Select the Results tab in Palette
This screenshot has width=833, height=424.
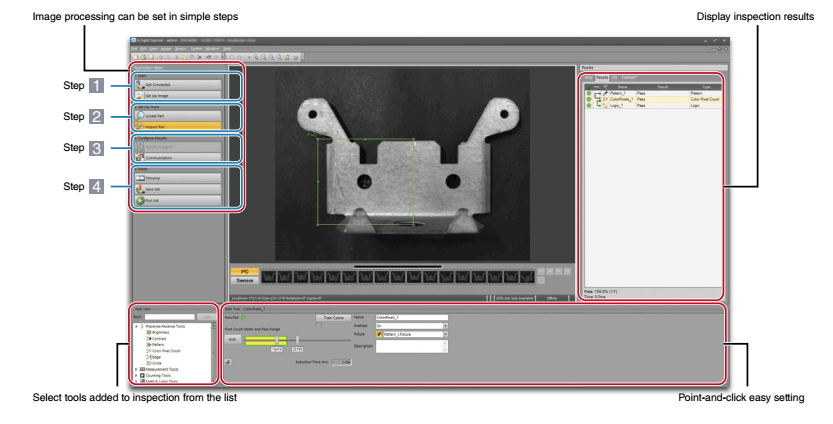[602, 77]
